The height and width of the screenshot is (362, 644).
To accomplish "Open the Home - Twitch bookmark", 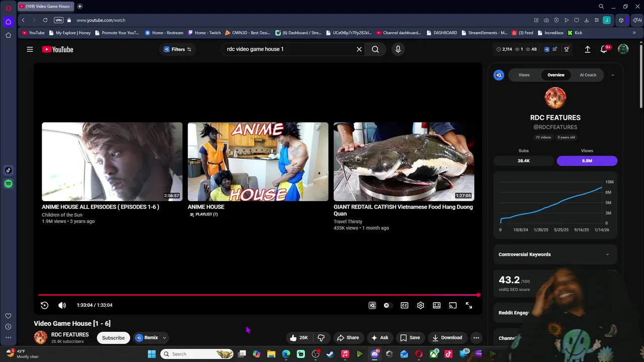I will click(x=204, y=33).
